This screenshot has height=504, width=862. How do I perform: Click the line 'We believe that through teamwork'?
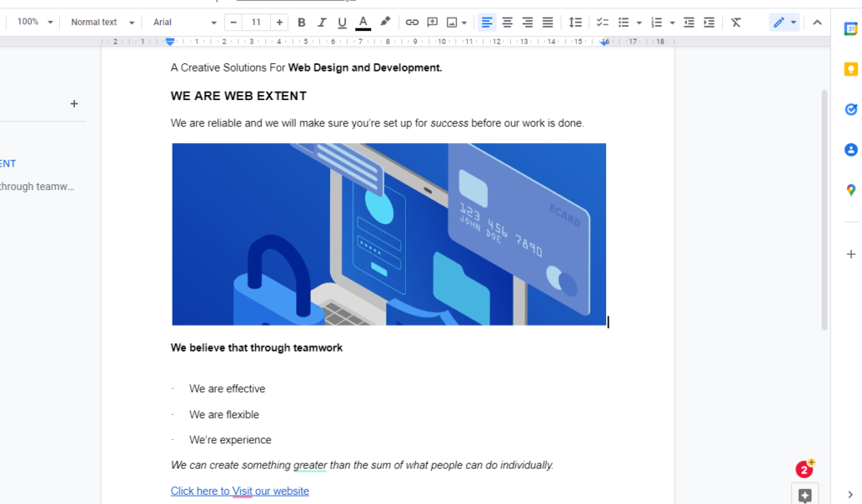pyautogui.click(x=256, y=347)
